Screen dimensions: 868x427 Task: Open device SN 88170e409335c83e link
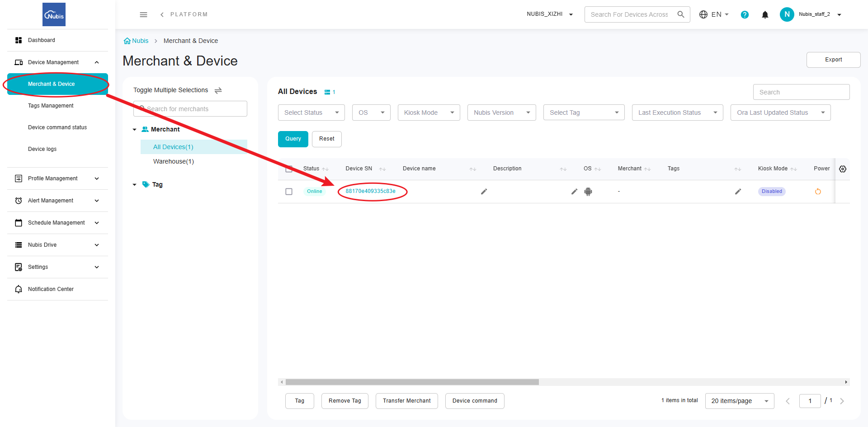pos(370,192)
